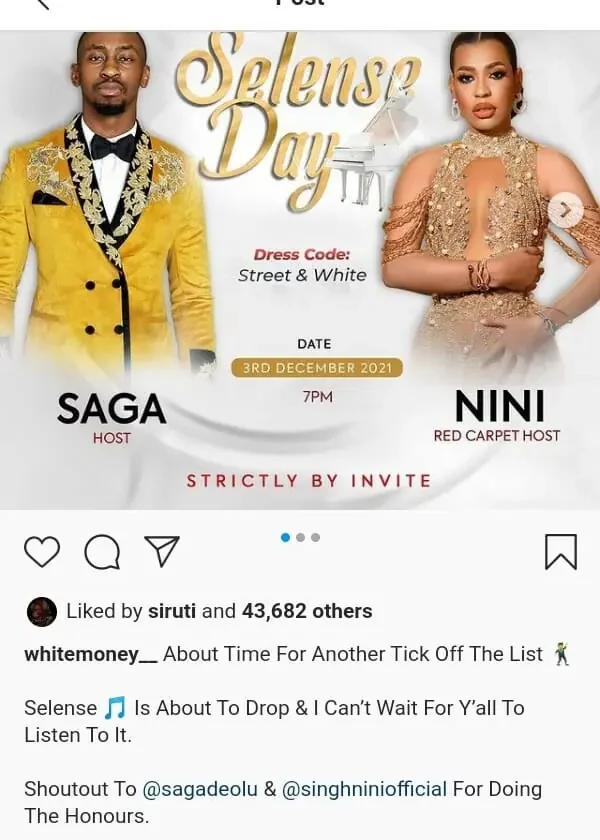Save the post with the bookmark icon
This screenshot has width=600, height=840.
561,551
